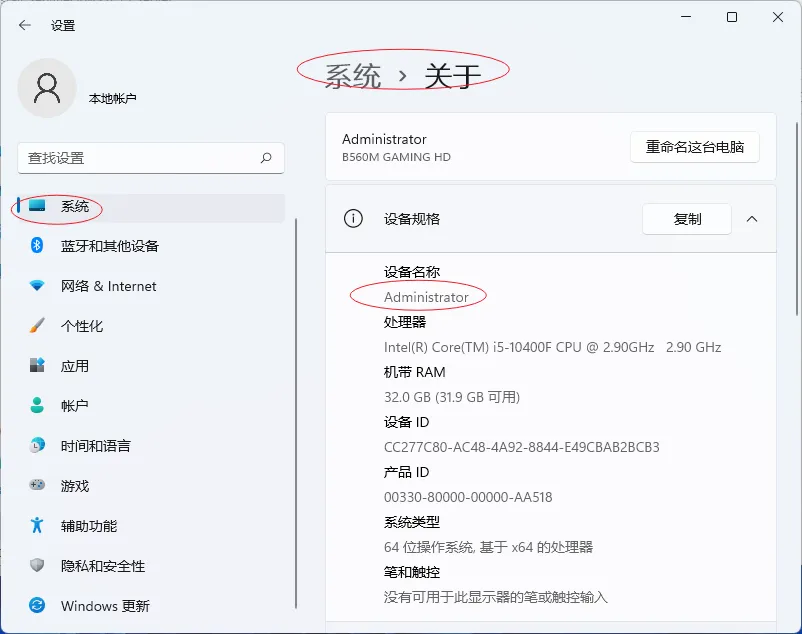802x634 pixels.
Task: Click the 设备名称 label
Action: coord(412,271)
